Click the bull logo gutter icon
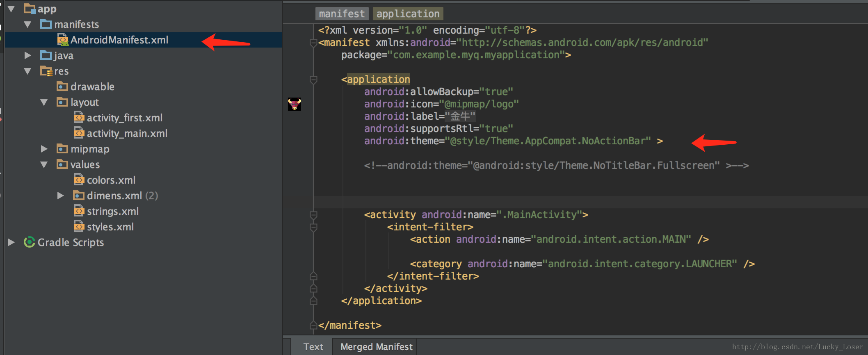The width and height of the screenshot is (868, 355). pos(295,104)
